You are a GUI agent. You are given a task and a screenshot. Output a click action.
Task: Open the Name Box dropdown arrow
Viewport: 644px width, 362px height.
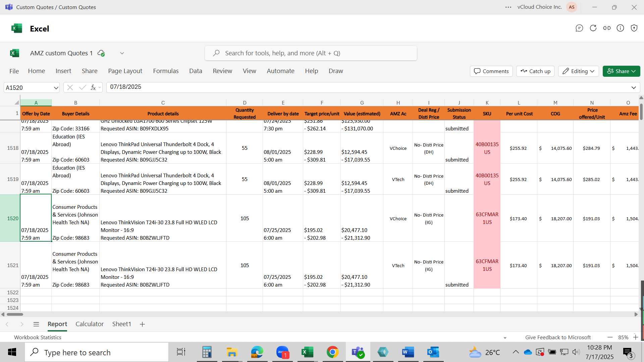(x=56, y=88)
